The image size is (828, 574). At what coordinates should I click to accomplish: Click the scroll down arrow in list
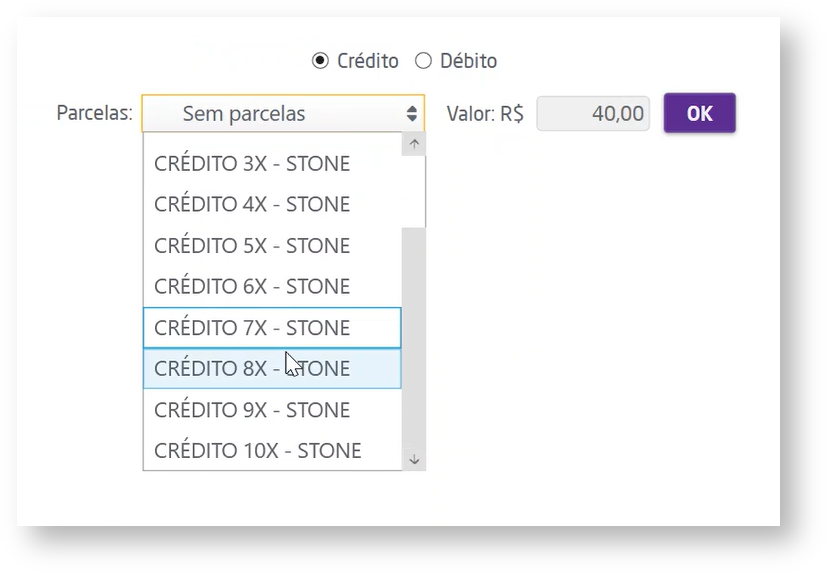(414, 460)
